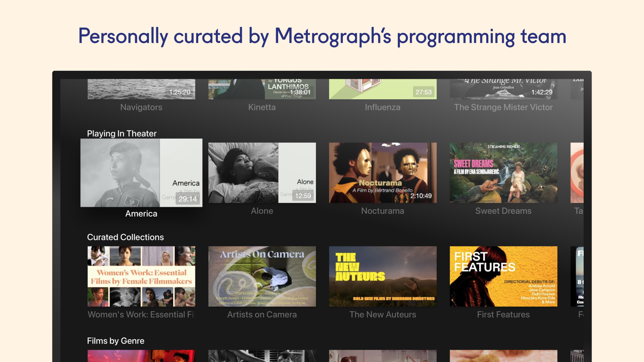This screenshot has width=644, height=362.
Task: Click the Playing In Theater heading
Action: 122,133
